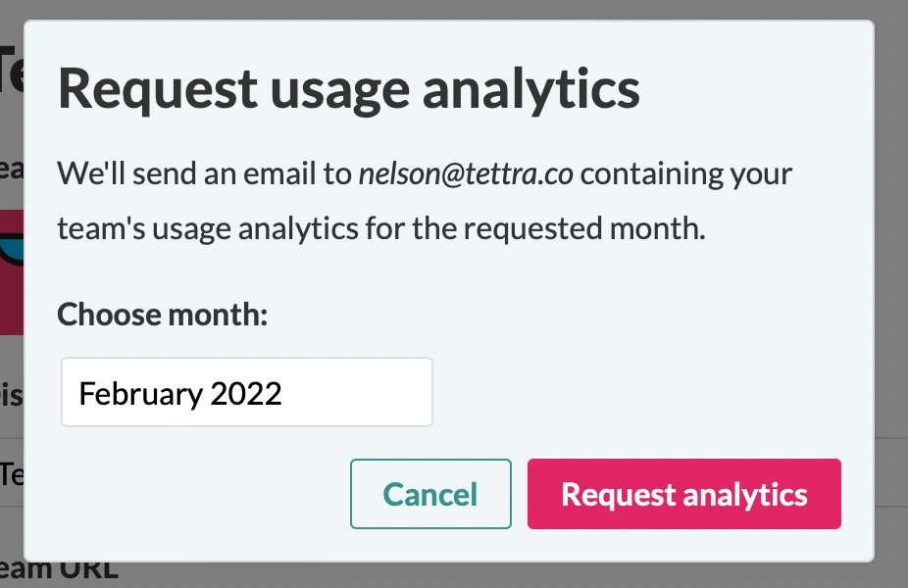The height and width of the screenshot is (588, 908).
Task: Click the dimmed backdrop right of the dialog
Action: (x=890, y=294)
